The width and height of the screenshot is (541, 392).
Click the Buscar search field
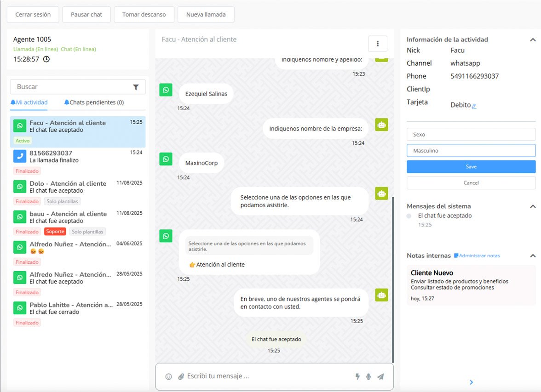click(x=71, y=87)
